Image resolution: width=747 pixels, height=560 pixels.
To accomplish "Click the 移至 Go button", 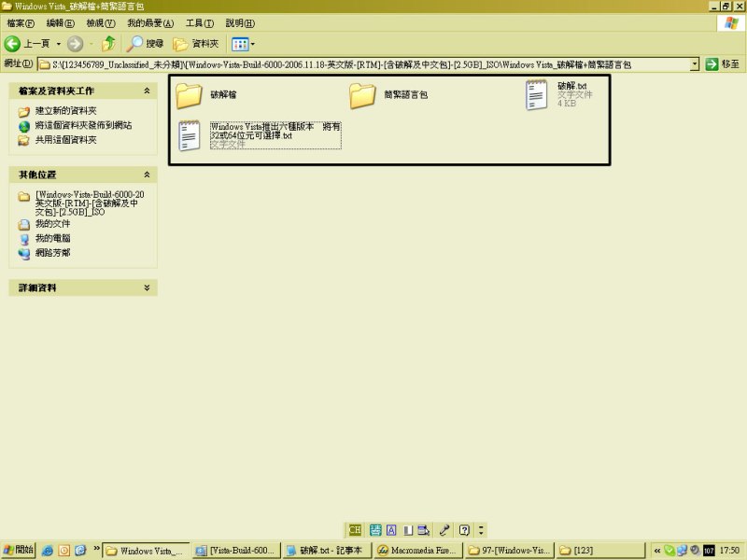I will [x=723, y=63].
